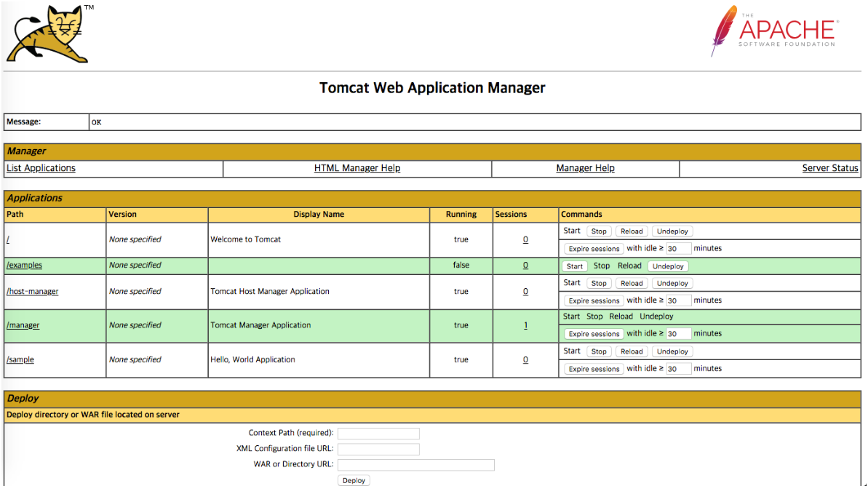Viewport: 868px width, 486px height.
Task: Open the /examples application path
Action: click(x=24, y=265)
